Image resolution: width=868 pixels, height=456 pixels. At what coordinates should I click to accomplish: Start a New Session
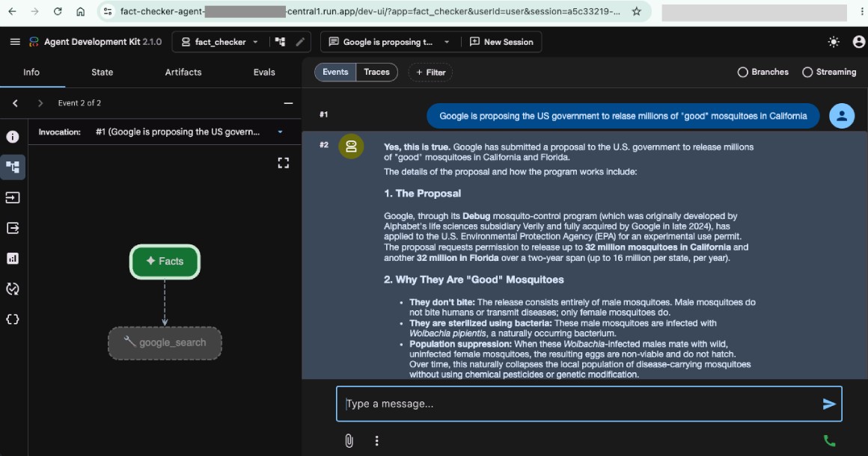point(501,42)
